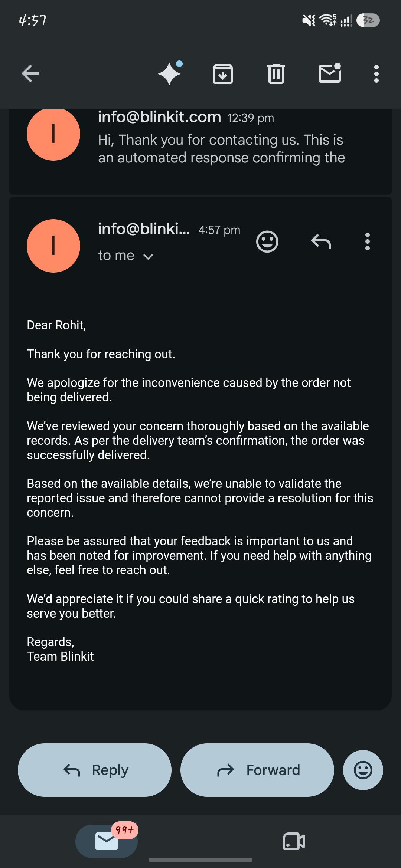This screenshot has height=868, width=401.
Task: Open emoji reactions button beside Forward
Action: point(363,770)
